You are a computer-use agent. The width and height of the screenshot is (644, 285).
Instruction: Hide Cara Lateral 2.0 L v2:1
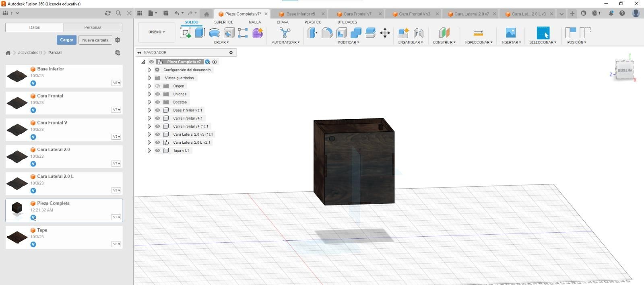(157, 142)
